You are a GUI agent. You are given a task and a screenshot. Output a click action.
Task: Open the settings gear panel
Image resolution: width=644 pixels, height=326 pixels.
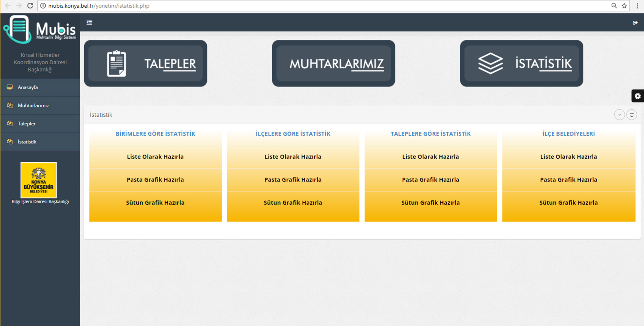point(638,96)
